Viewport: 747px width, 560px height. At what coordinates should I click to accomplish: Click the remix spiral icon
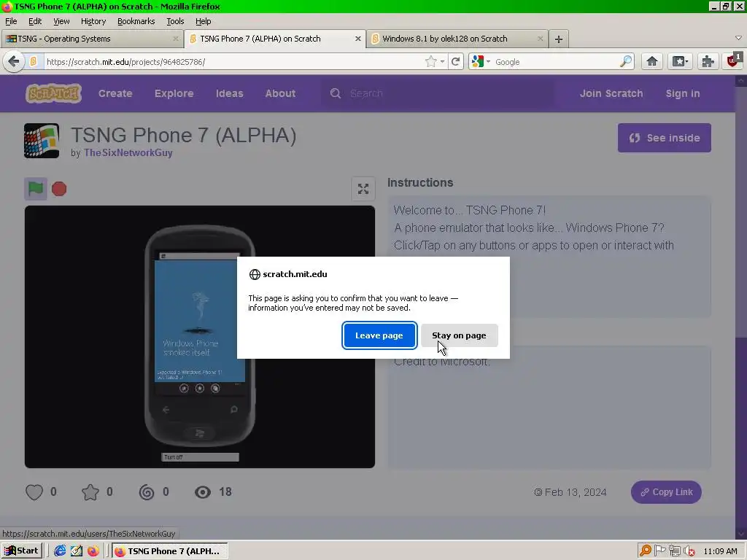point(147,492)
